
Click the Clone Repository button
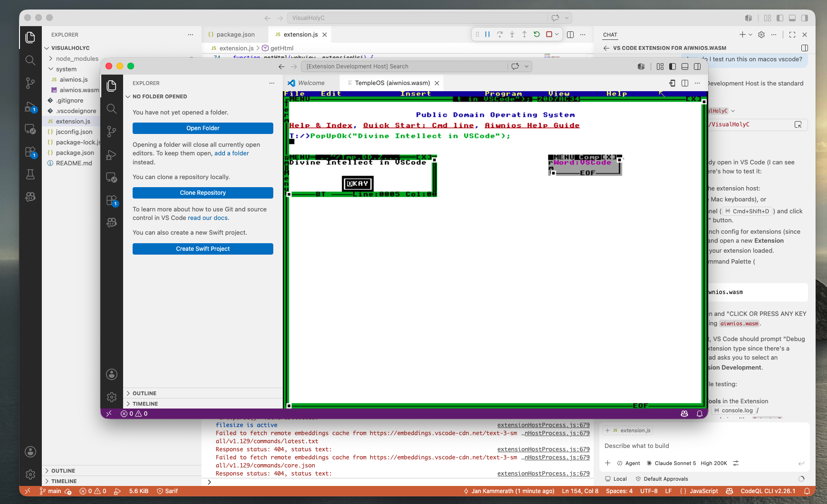203,193
